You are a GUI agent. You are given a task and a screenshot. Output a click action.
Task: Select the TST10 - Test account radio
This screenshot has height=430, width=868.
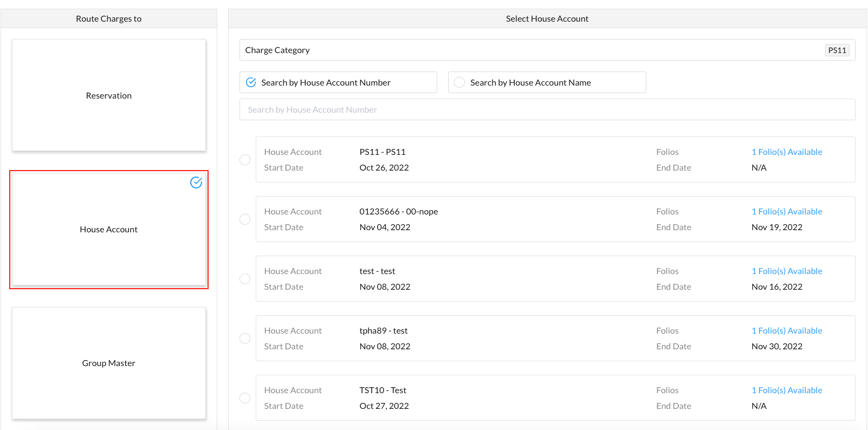click(245, 398)
